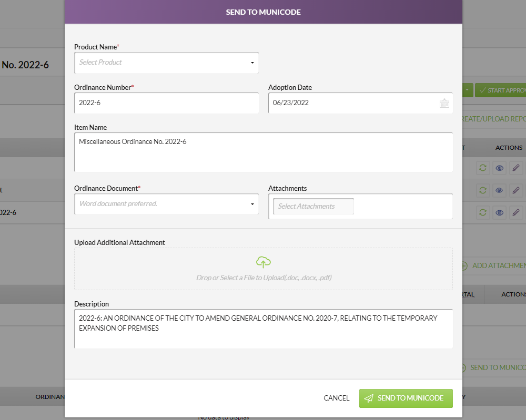Click the paper plane icon on Send button

click(369, 398)
